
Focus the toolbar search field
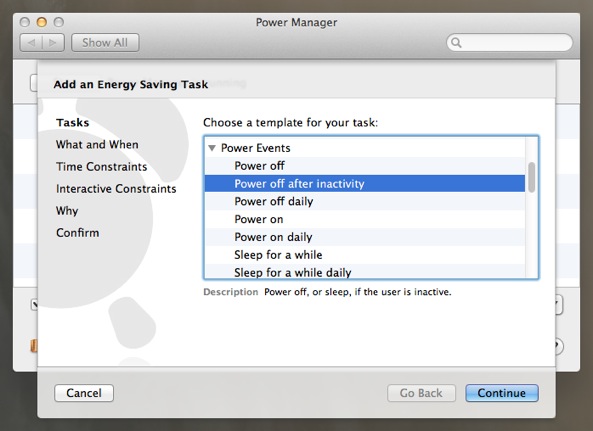click(509, 42)
